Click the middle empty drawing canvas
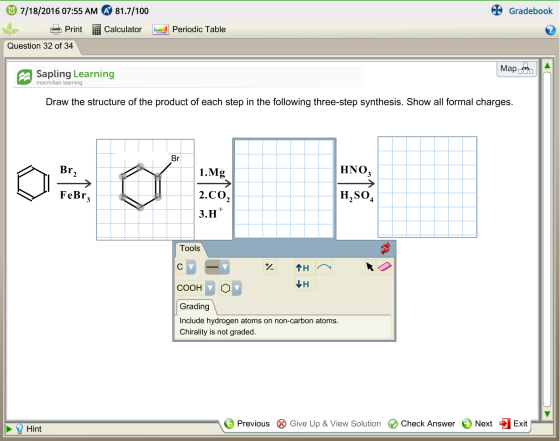Screen dimensions: 560x441 point(284,189)
